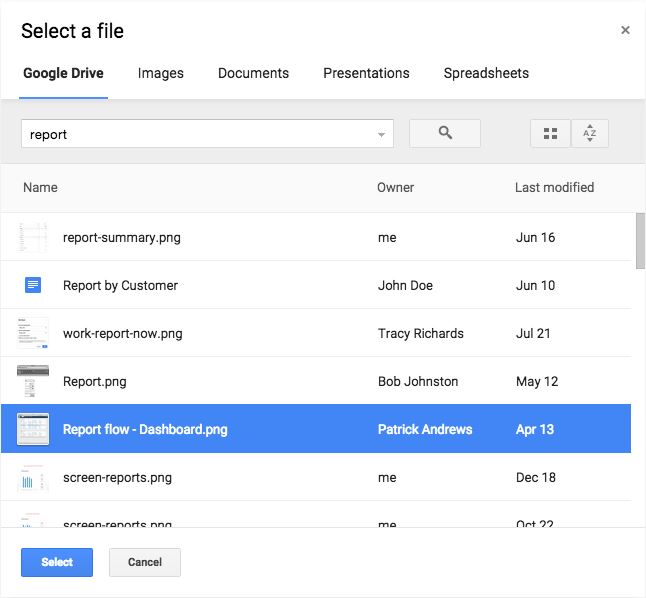Click the magnifying glass search button

coord(445,133)
